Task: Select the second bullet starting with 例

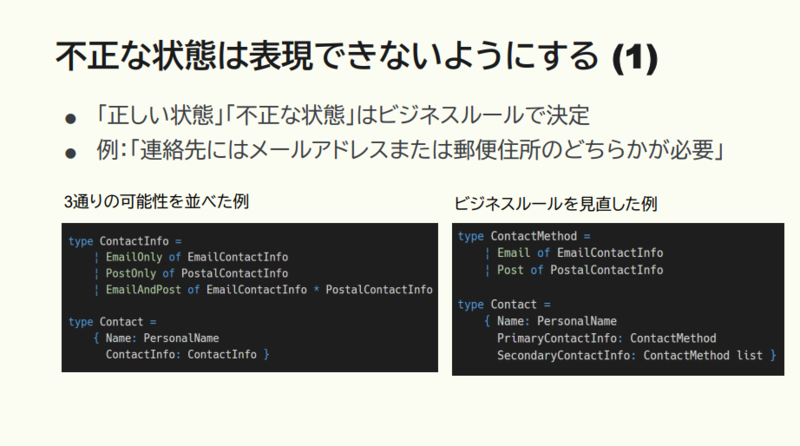Action: (x=410, y=150)
